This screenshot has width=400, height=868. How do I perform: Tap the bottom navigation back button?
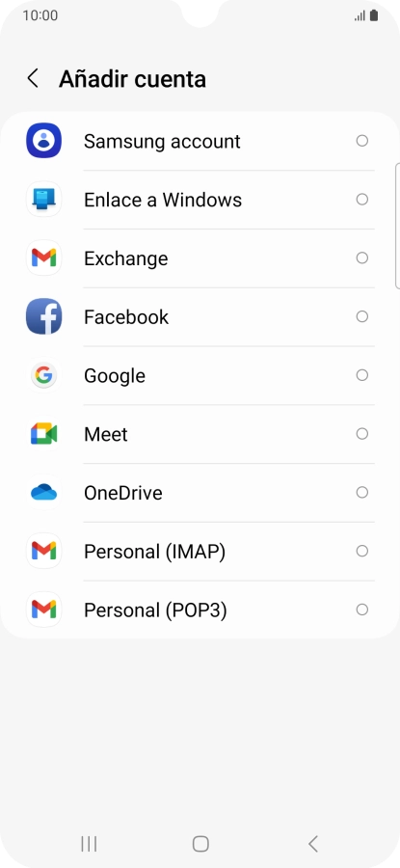click(312, 844)
